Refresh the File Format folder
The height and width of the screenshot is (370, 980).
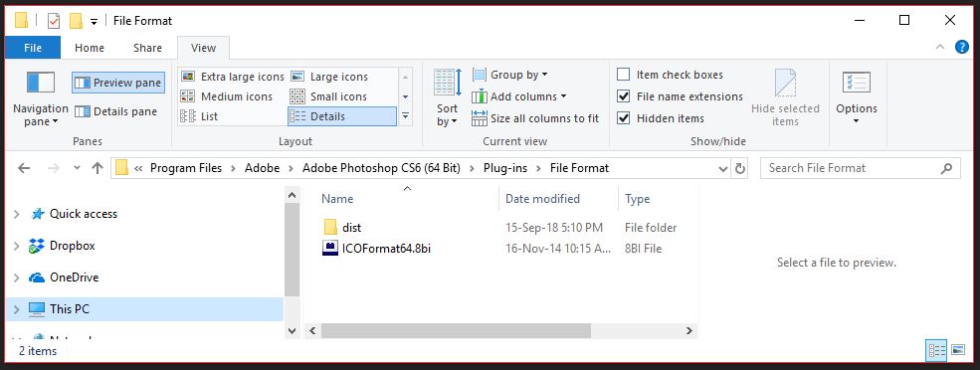point(740,169)
